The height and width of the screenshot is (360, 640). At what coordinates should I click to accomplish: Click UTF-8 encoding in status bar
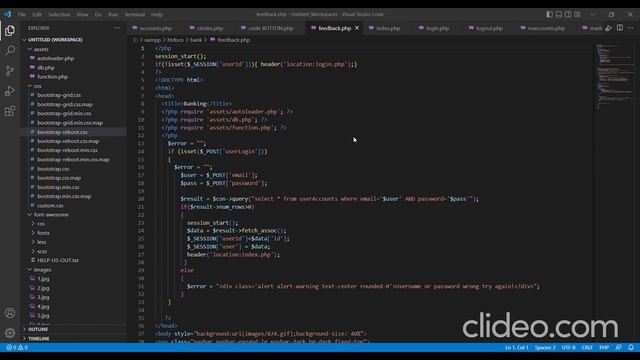click(x=568, y=347)
